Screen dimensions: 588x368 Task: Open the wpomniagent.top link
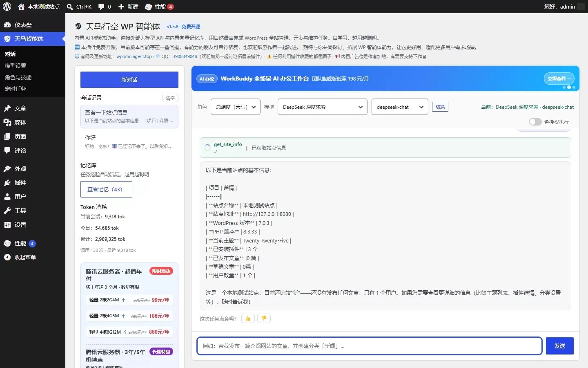click(134, 56)
